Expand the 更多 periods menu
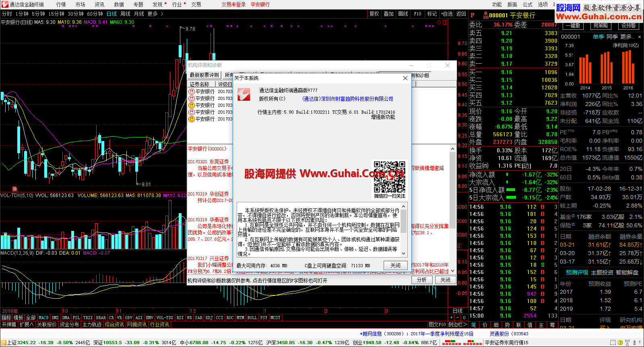The width and height of the screenshot is (644, 347). (155, 14)
